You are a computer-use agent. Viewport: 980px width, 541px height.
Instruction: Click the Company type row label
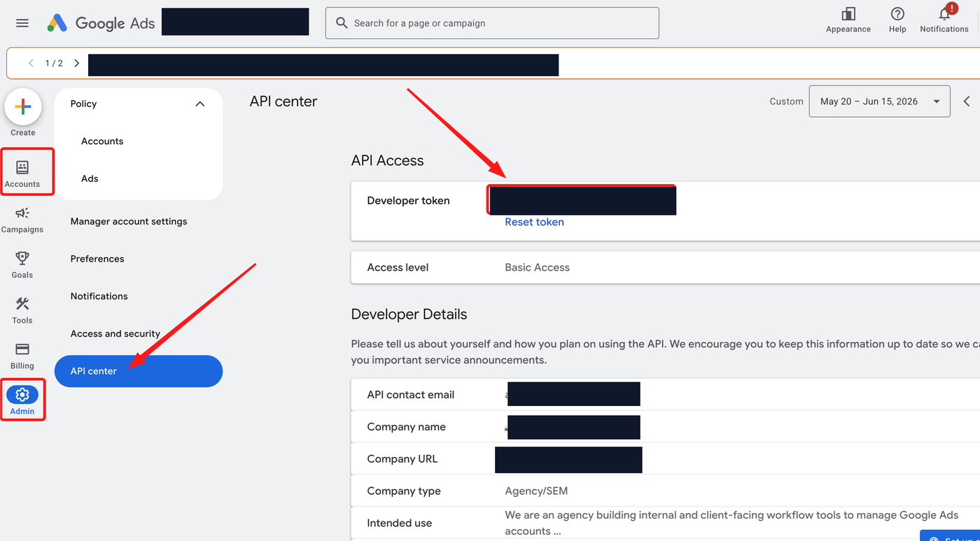click(404, 491)
